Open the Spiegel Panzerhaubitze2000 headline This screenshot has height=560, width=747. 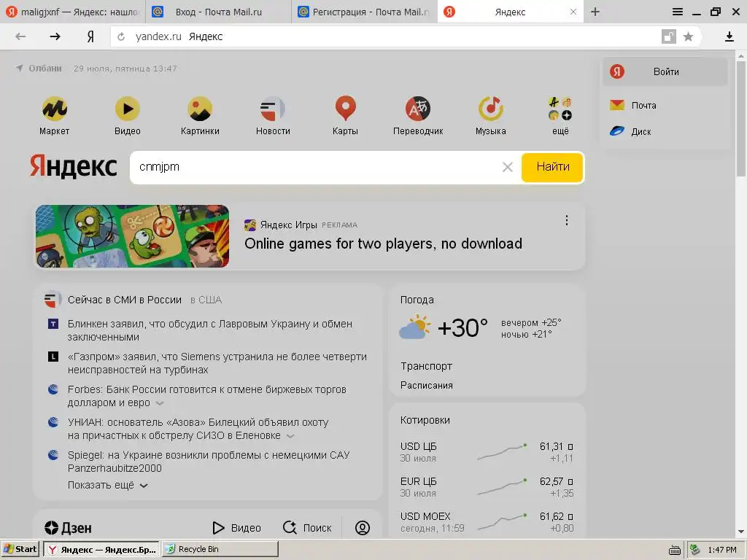[x=209, y=462]
